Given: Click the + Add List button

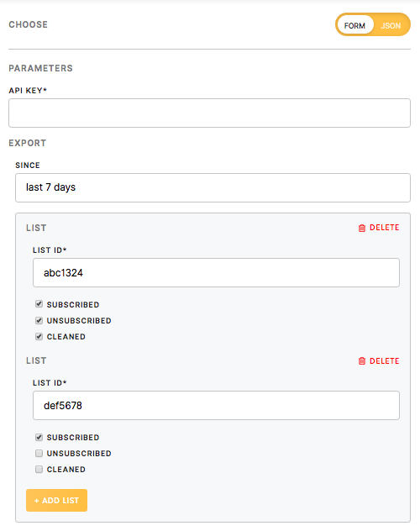Looking at the screenshot, I should [x=56, y=500].
